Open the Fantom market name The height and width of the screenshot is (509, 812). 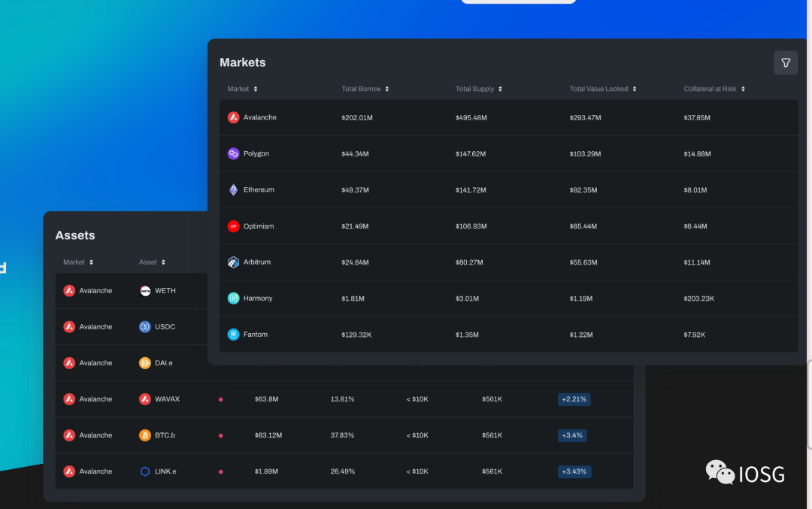(256, 335)
